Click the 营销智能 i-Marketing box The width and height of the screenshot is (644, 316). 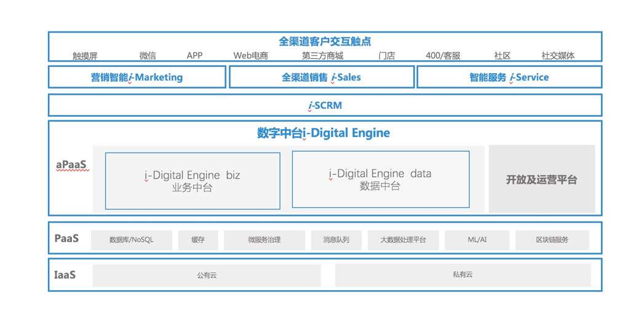[x=137, y=77]
